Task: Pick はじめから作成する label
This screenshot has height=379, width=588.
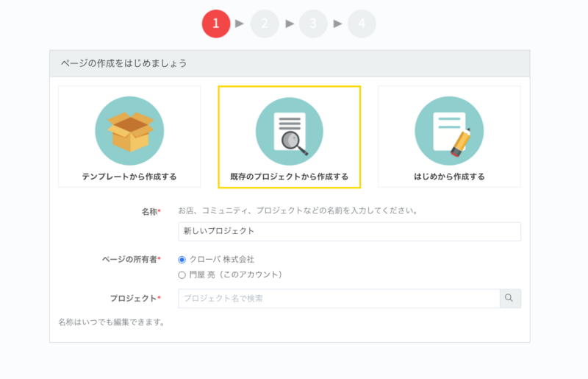Action: click(x=449, y=177)
